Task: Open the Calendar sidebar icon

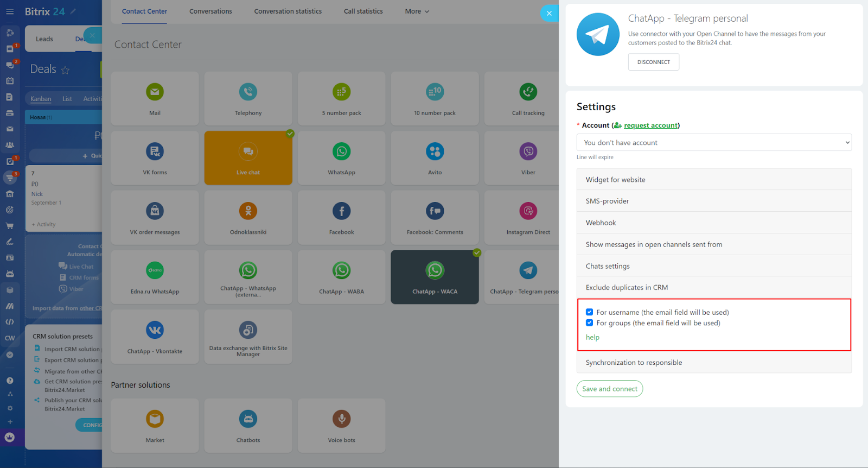Action: (x=10, y=81)
